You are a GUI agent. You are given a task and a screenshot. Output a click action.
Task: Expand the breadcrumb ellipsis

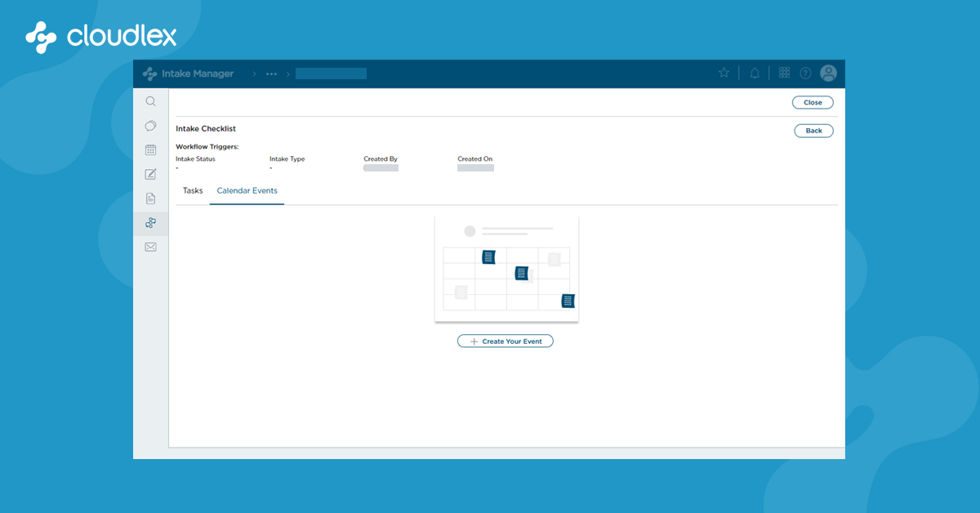coord(271,74)
